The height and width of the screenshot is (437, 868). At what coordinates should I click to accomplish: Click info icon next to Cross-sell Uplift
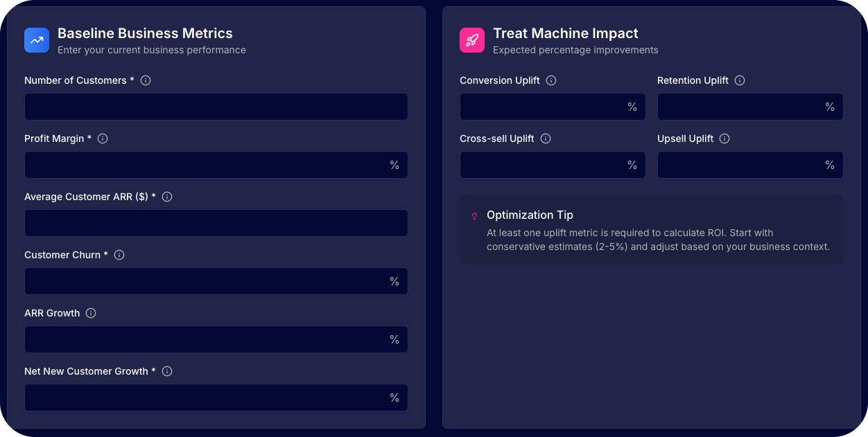[546, 139]
